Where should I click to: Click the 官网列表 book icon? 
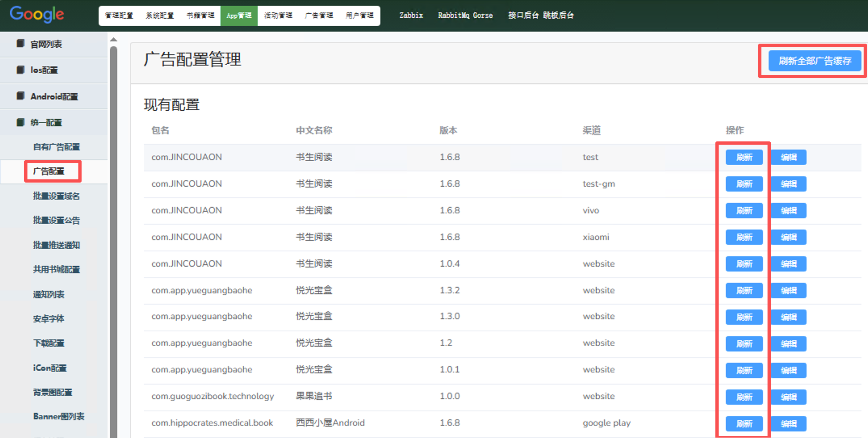point(20,44)
